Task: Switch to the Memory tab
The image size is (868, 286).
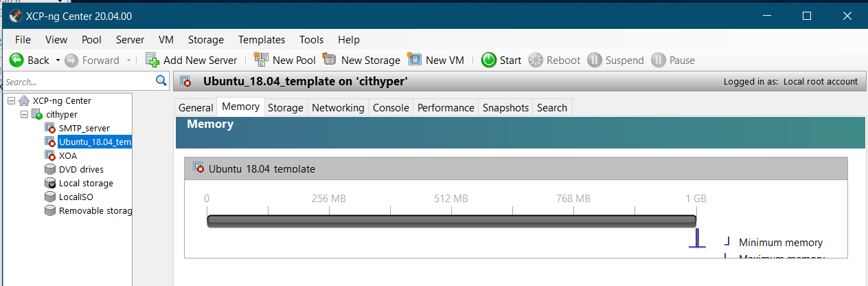Action: pos(240,107)
